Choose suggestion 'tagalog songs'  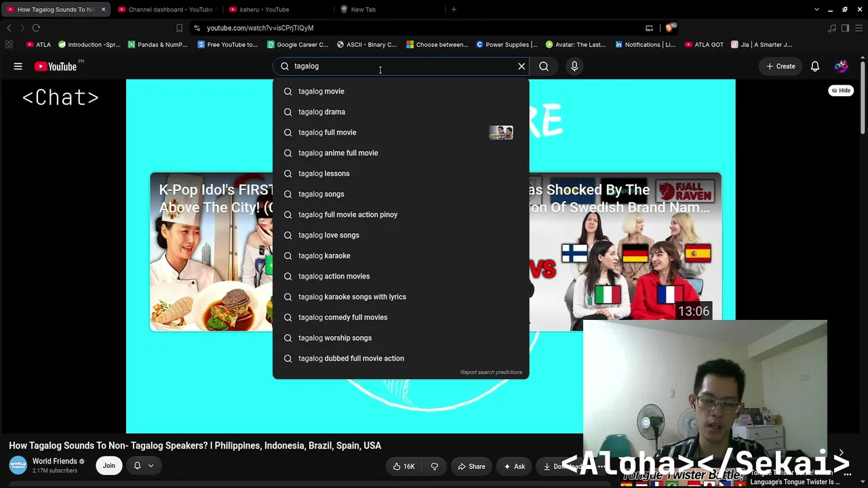pos(401,194)
